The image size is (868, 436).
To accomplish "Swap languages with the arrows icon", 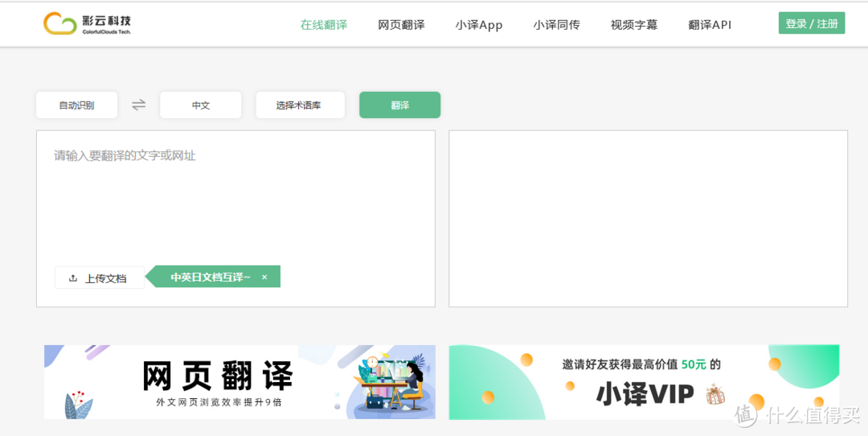I will click(138, 105).
